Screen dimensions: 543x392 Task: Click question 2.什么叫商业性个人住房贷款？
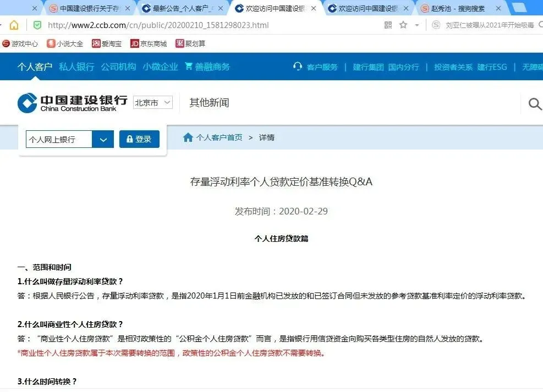70,324
